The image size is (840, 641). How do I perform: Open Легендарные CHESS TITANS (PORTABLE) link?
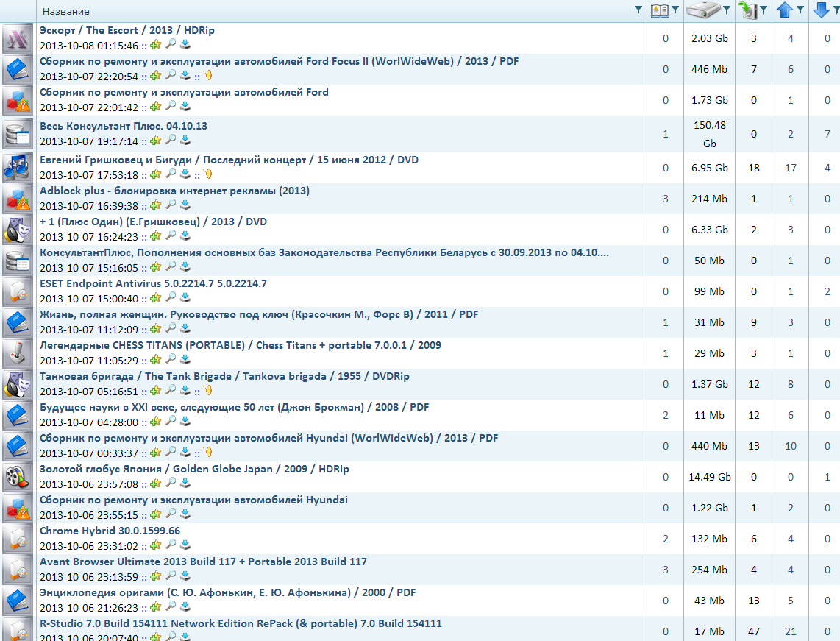click(241, 345)
